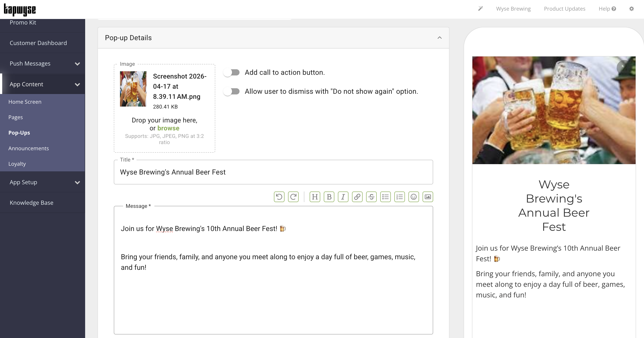Image resolution: width=644 pixels, height=338 pixels.
Task: Open the emoji picker
Action: (414, 197)
